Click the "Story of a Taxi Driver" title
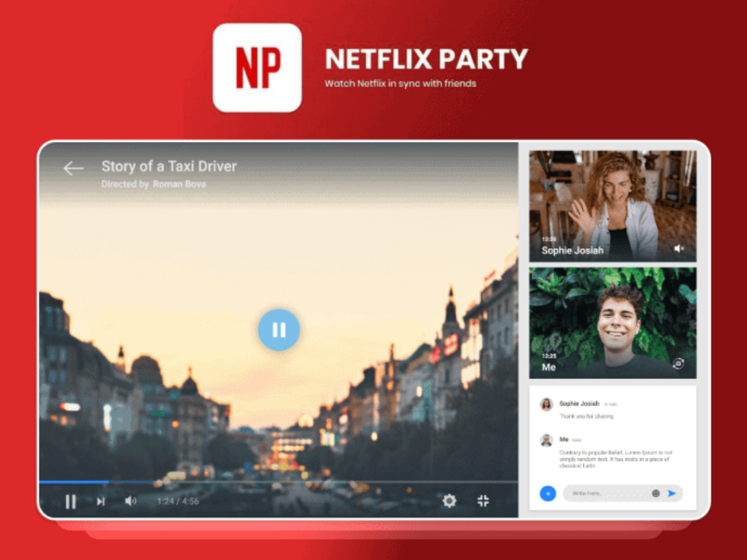Image resolution: width=747 pixels, height=560 pixels. click(x=169, y=166)
